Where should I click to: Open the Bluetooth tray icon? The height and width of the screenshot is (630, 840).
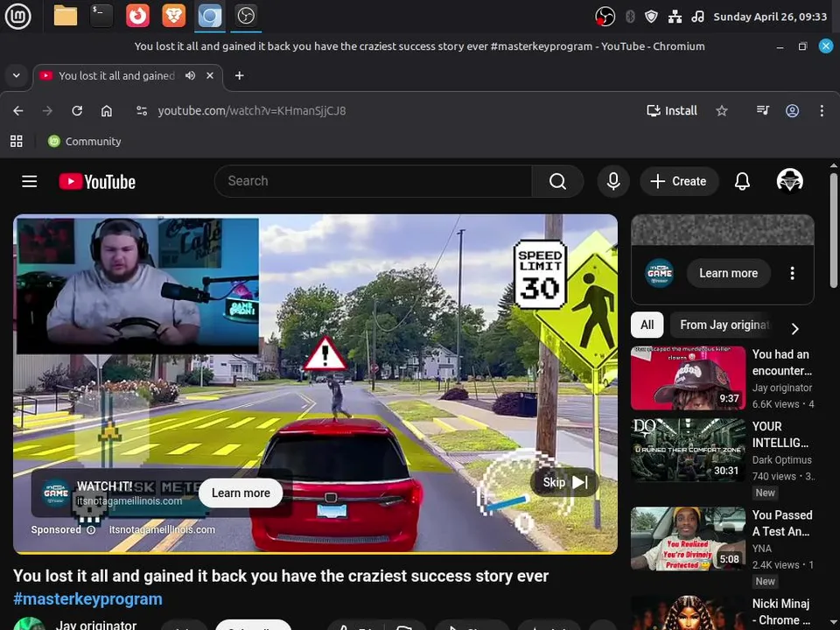coord(631,17)
